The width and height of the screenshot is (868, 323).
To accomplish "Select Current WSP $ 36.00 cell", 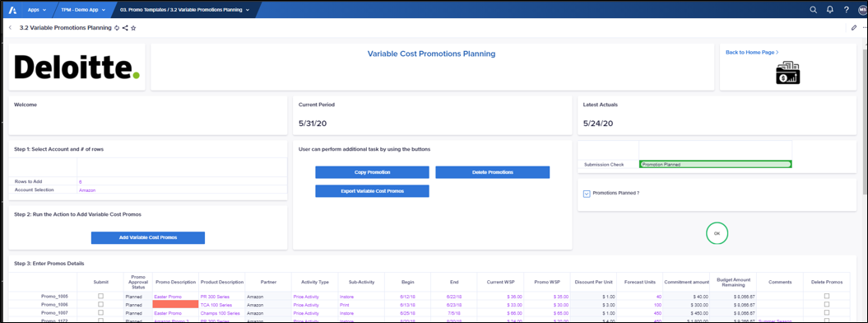I will [500, 297].
